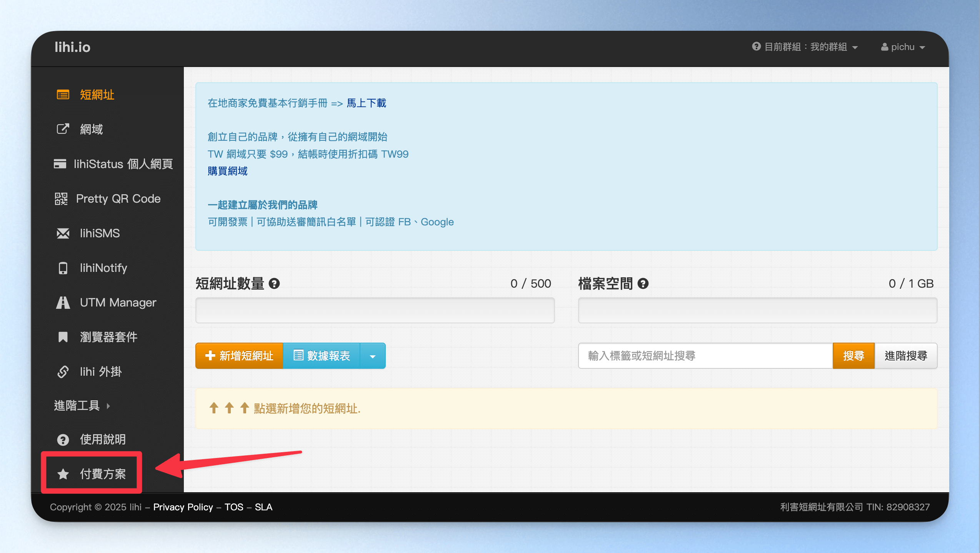Click the UTM Manager icon
The width and height of the screenshot is (980, 553).
63,303
